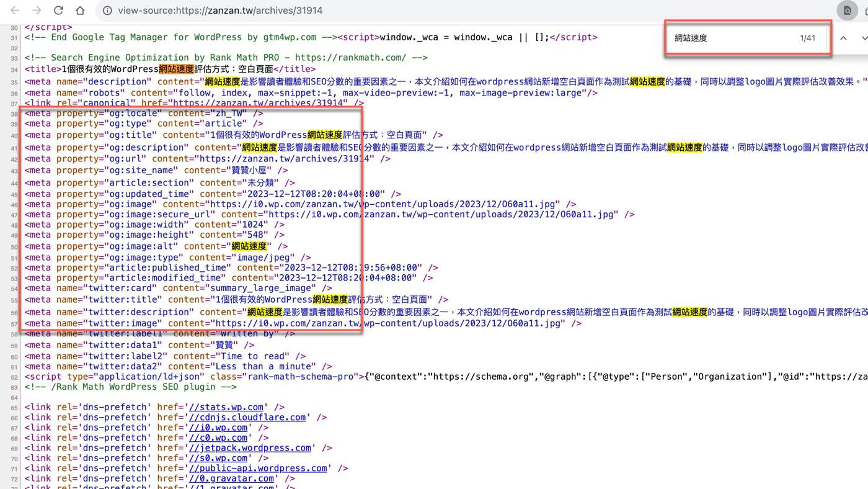This screenshot has height=489, width=868.
Task: Click the End Google Tag Manager comment
Action: pos(181,37)
